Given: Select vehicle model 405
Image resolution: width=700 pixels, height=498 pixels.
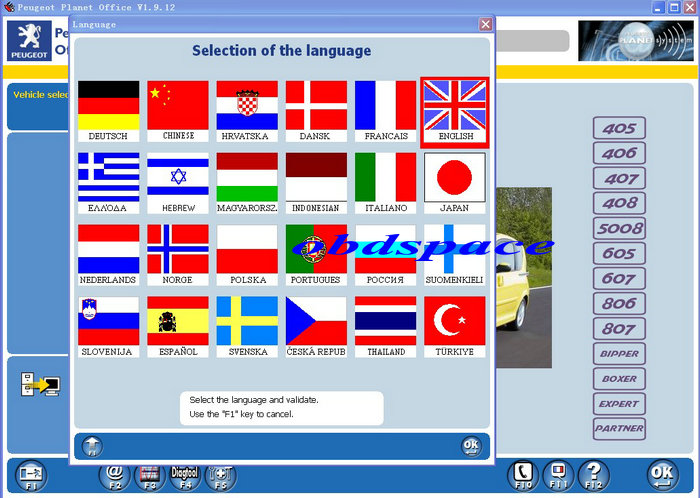Looking at the screenshot, I should point(619,129).
